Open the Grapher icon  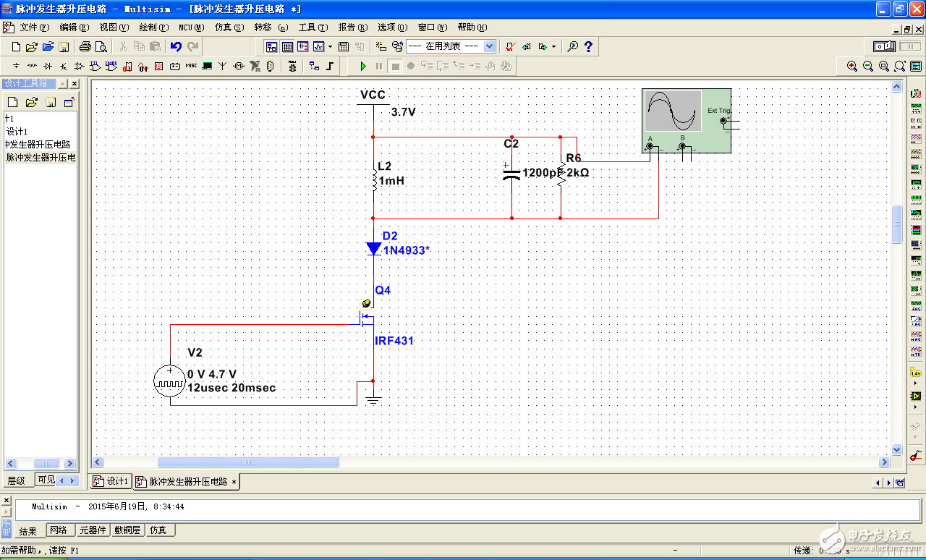(x=319, y=47)
